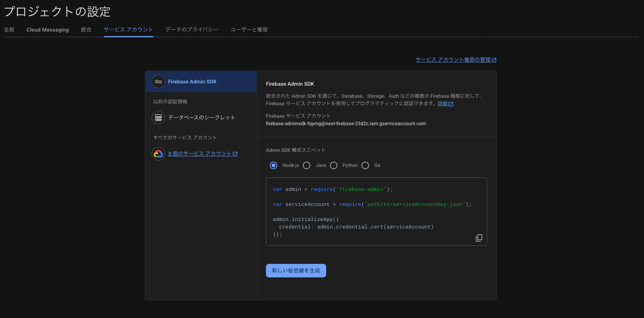Image resolution: width=644 pixels, height=318 pixels.
Task: Open サービス アカウント権限の管理 link
Action: (x=453, y=60)
